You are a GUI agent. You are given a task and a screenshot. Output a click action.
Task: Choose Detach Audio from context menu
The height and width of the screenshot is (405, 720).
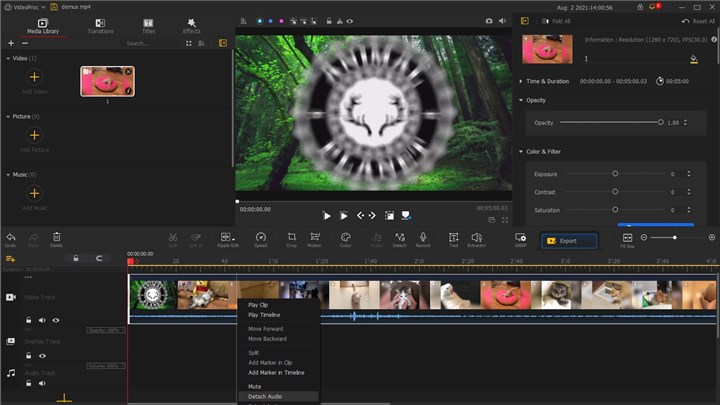[x=265, y=397]
